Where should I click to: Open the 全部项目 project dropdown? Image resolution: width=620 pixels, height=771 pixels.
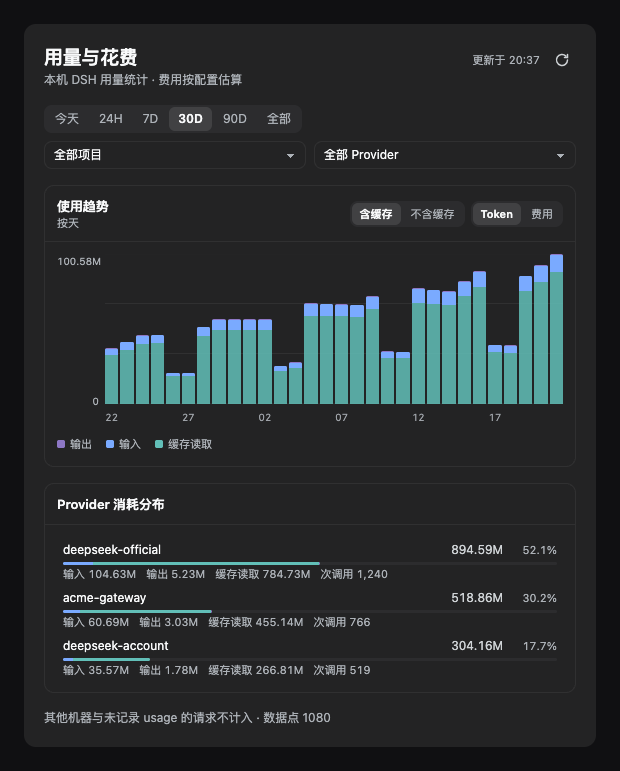point(175,155)
